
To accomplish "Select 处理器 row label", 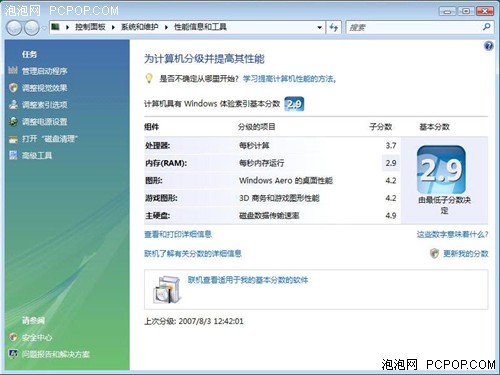I will coord(158,146).
